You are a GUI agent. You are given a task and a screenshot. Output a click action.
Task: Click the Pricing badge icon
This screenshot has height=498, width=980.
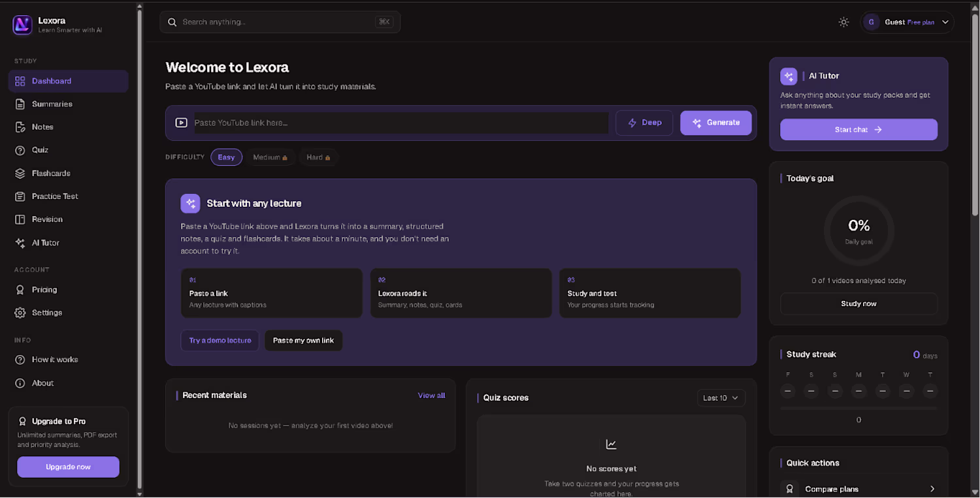pos(20,290)
